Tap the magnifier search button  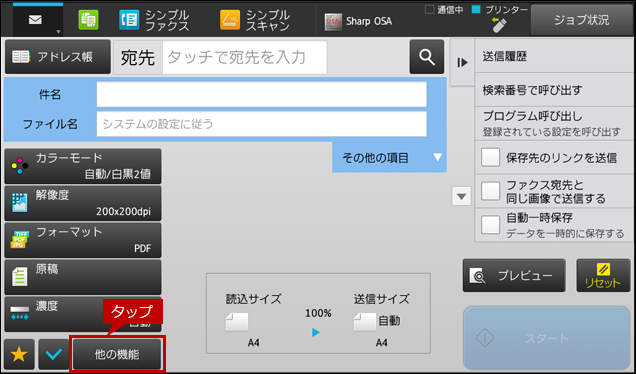click(x=427, y=57)
